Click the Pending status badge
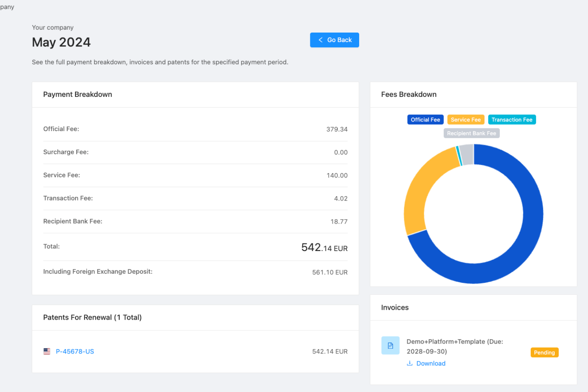The width and height of the screenshot is (588, 392). tap(544, 353)
